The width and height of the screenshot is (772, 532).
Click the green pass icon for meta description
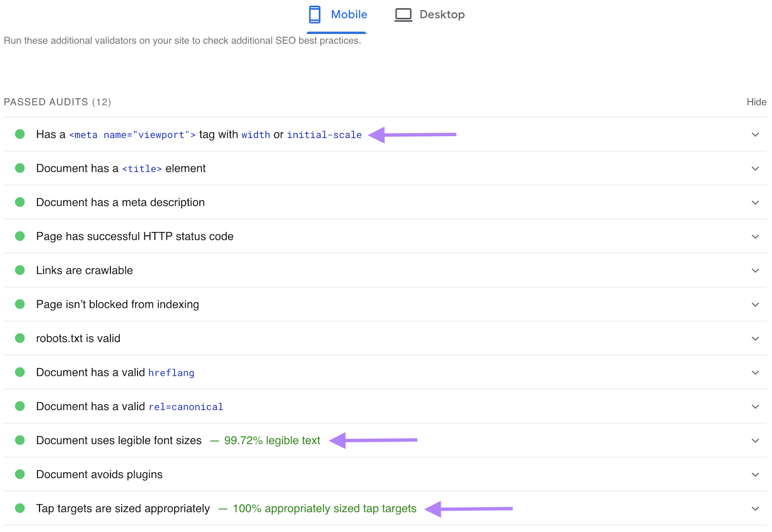pos(20,202)
